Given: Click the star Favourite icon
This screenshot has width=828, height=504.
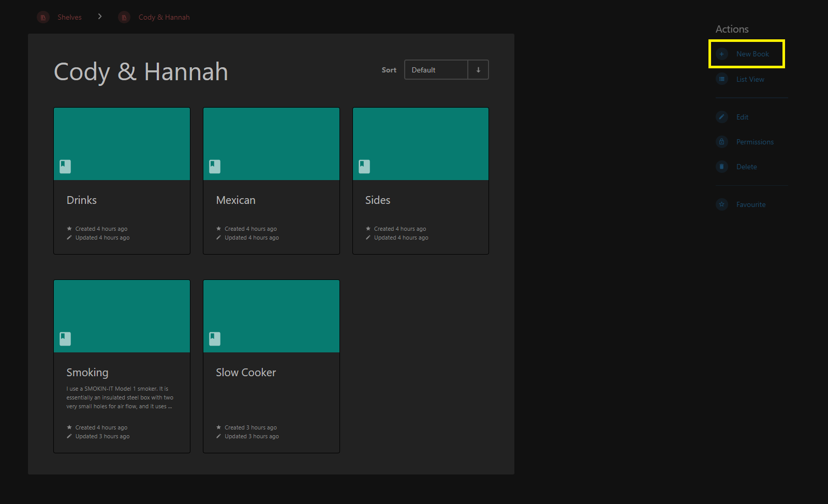Looking at the screenshot, I should pos(721,204).
